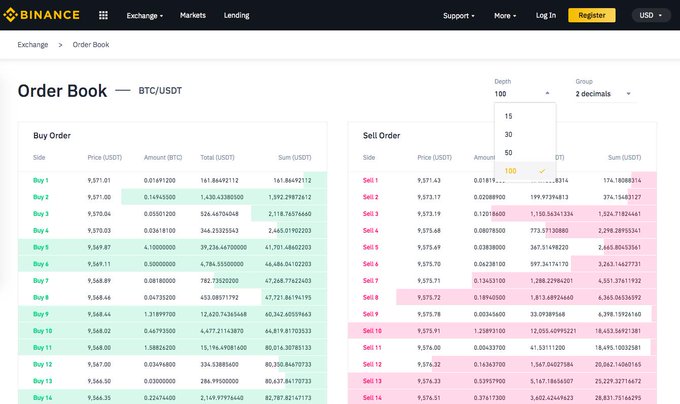Open the Support menu
Viewport: 680px width, 404px height.
click(x=459, y=16)
